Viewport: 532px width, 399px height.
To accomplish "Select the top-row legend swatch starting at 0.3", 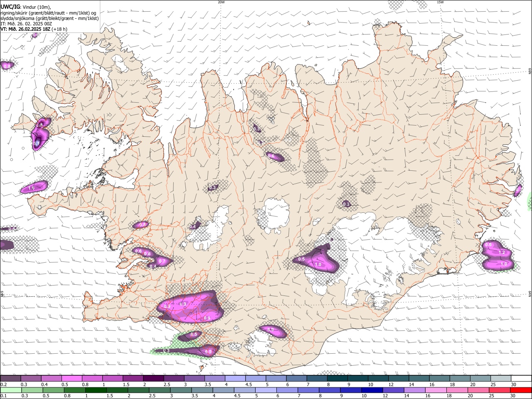I will click(x=31, y=379).
